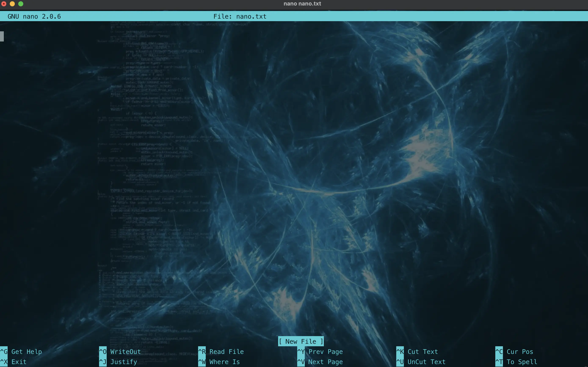Click the ^R Read File shortcut
This screenshot has height=367, width=588.
[x=221, y=352]
